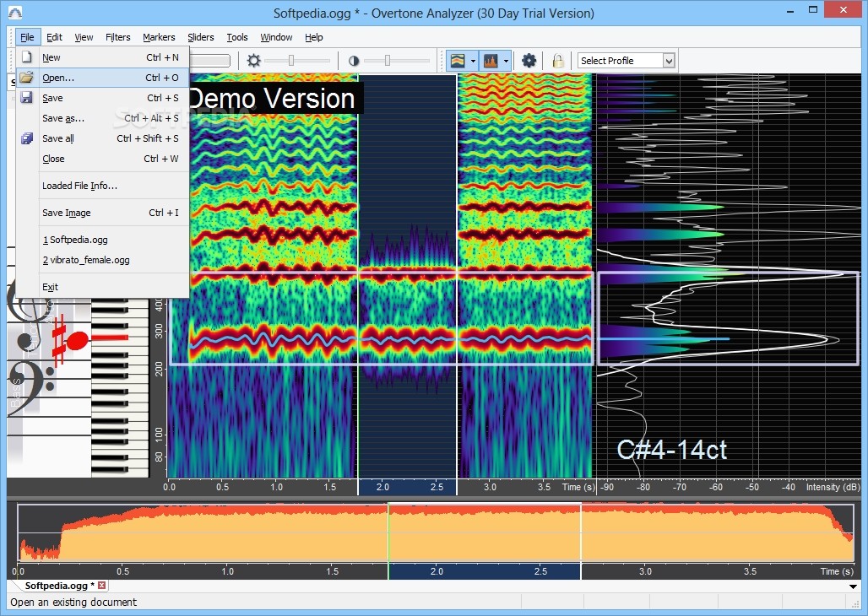The image size is (868, 616).
Task: Open the Filters menu
Action: pyautogui.click(x=118, y=37)
